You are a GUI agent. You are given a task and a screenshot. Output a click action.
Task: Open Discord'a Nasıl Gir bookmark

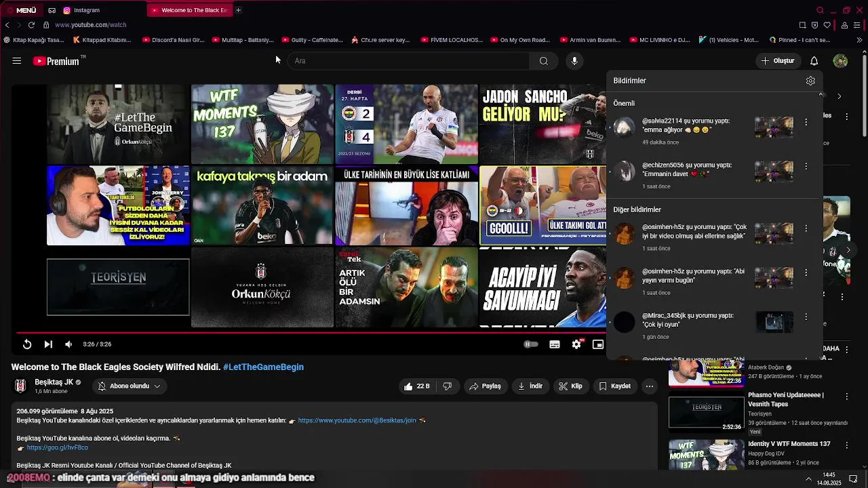174,40
